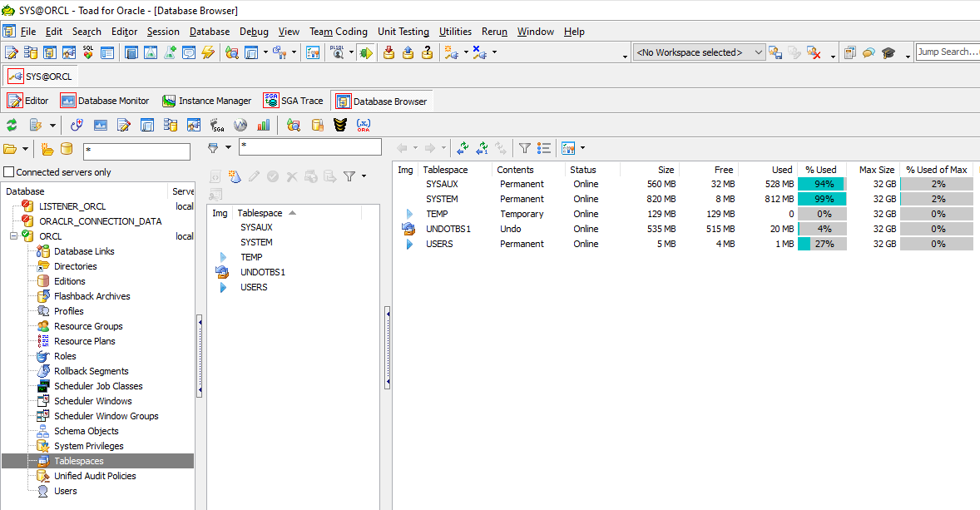Click the speech bubbles icon near workspace
This screenshot has height=510, width=980.
point(869,53)
